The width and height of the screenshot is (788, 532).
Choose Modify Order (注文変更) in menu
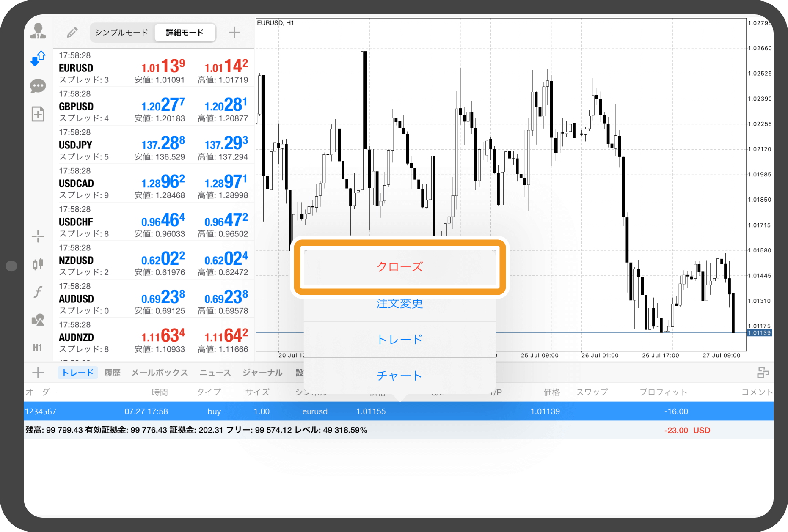pyautogui.click(x=400, y=303)
